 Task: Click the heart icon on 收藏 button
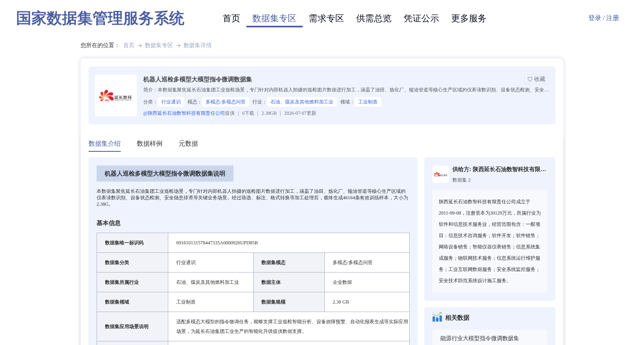click(x=530, y=79)
